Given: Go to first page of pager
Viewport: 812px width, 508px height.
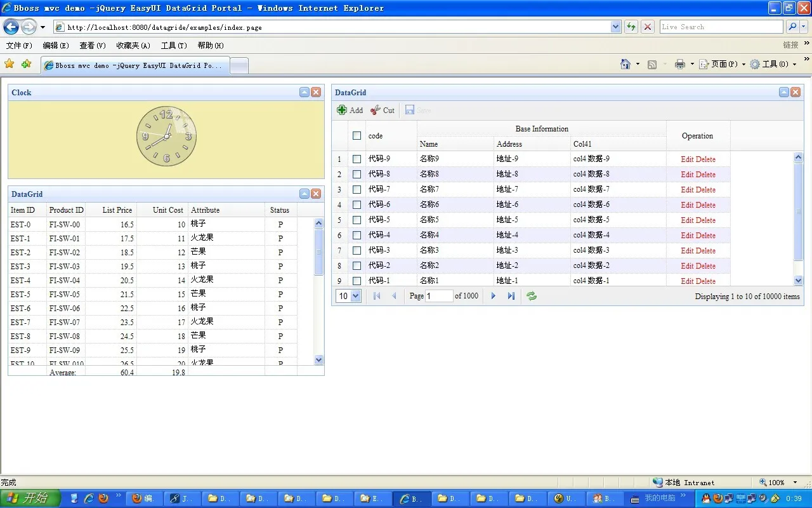Looking at the screenshot, I should click(377, 296).
